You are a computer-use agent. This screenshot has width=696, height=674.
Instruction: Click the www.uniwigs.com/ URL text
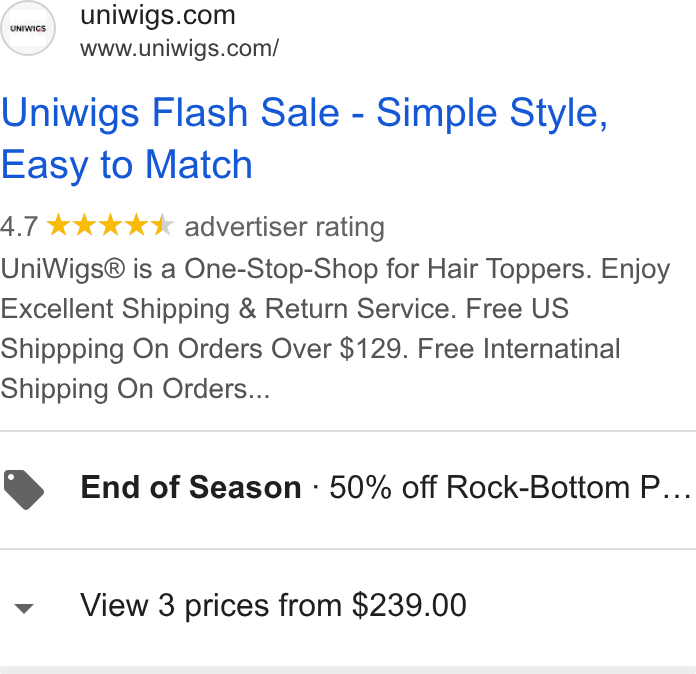[x=179, y=48]
